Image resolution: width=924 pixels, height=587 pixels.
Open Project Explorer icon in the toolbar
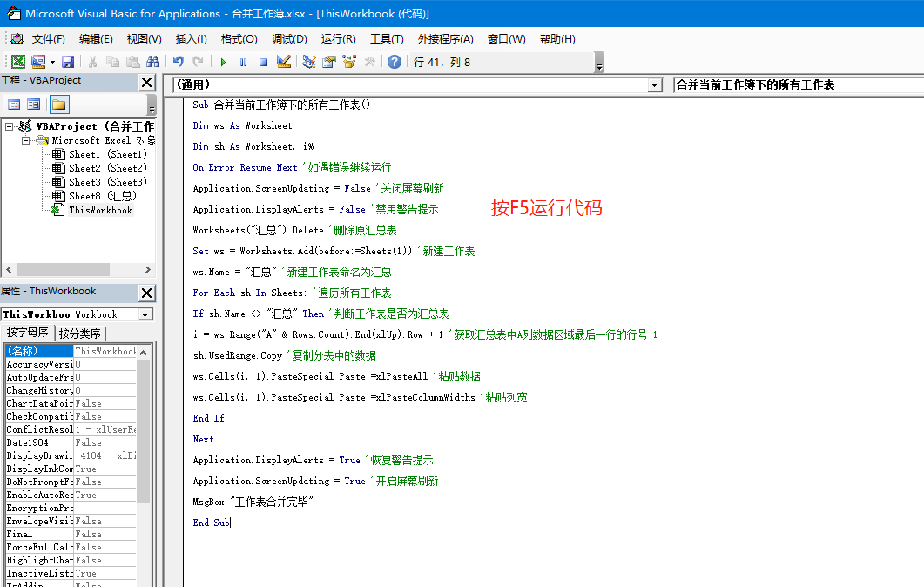pos(309,62)
